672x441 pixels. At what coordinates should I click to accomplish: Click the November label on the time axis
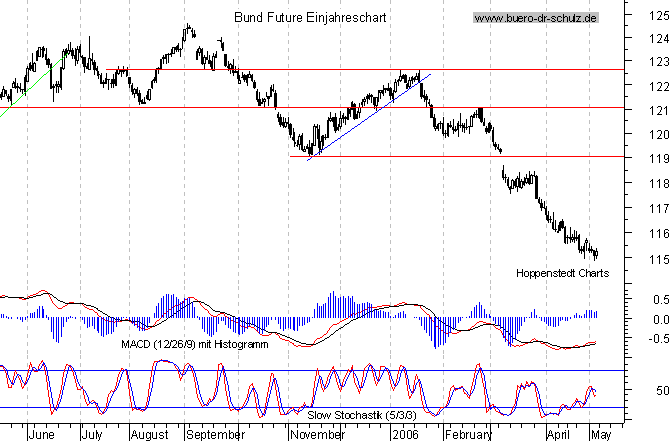[316, 435]
